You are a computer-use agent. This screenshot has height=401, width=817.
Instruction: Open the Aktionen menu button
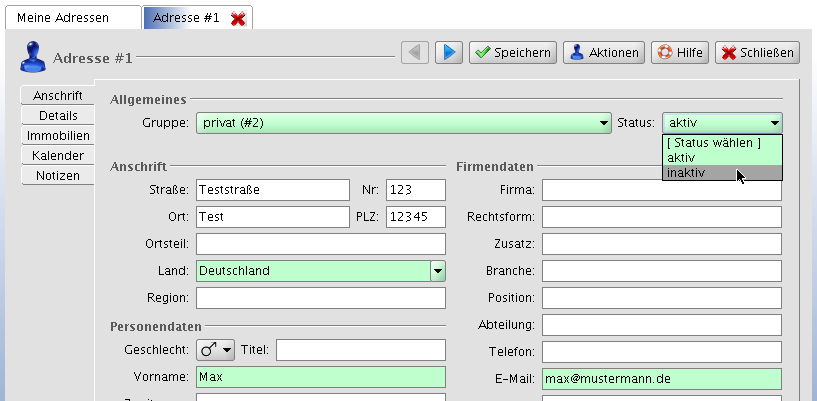click(x=603, y=53)
